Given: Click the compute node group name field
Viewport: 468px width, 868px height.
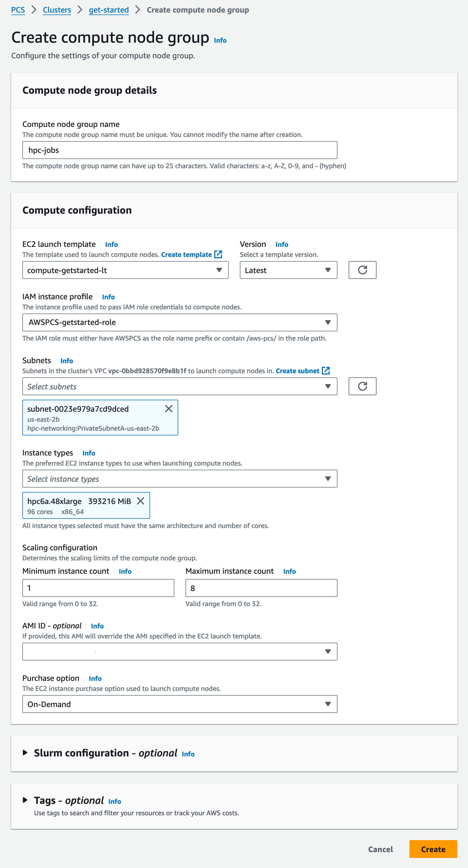Looking at the screenshot, I should click(x=180, y=150).
